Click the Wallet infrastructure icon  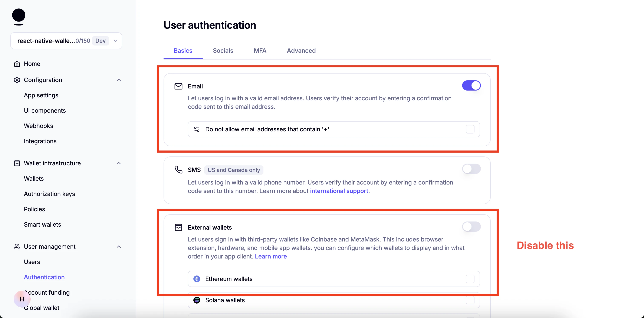click(17, 163)
